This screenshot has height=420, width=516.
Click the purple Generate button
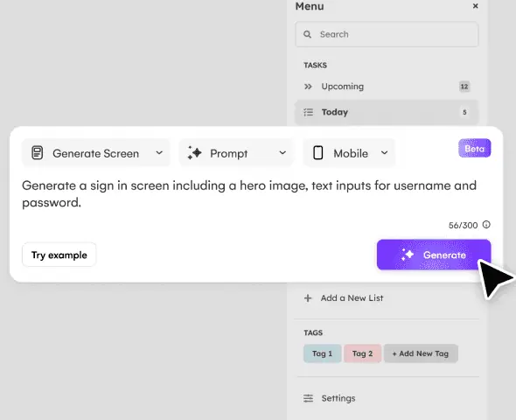[434, 255]
